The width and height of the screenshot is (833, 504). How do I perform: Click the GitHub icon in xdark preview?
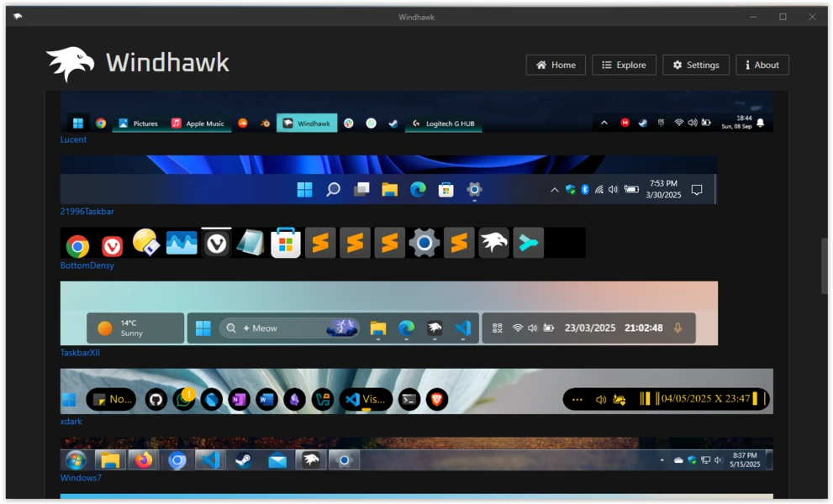click(x=156, y=399)
